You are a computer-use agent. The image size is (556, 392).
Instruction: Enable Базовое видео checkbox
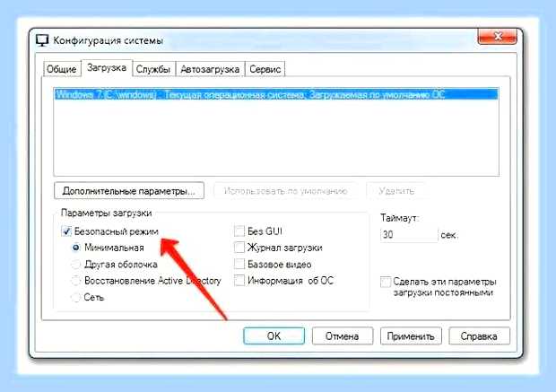point(239,265)
